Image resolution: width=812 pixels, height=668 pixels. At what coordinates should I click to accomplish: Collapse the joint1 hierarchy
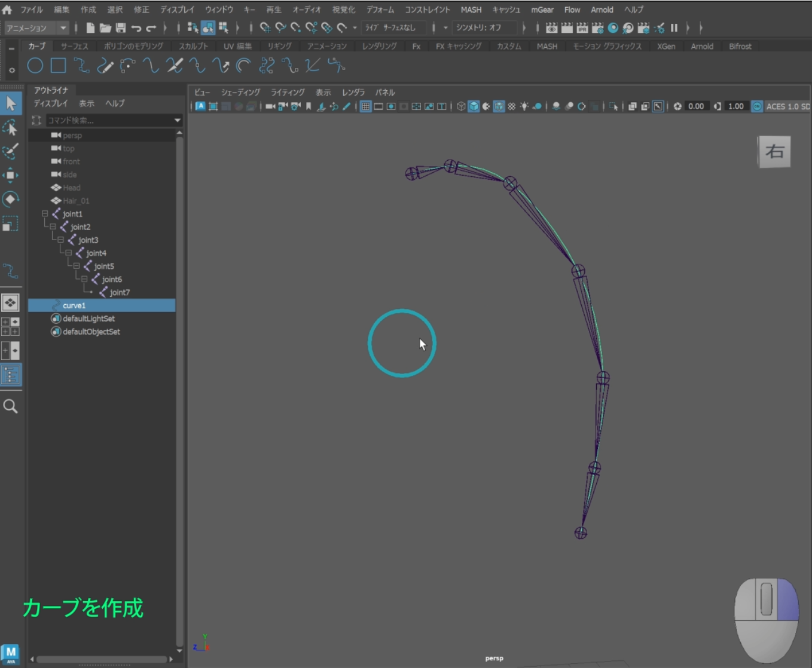tap(45, 214)
